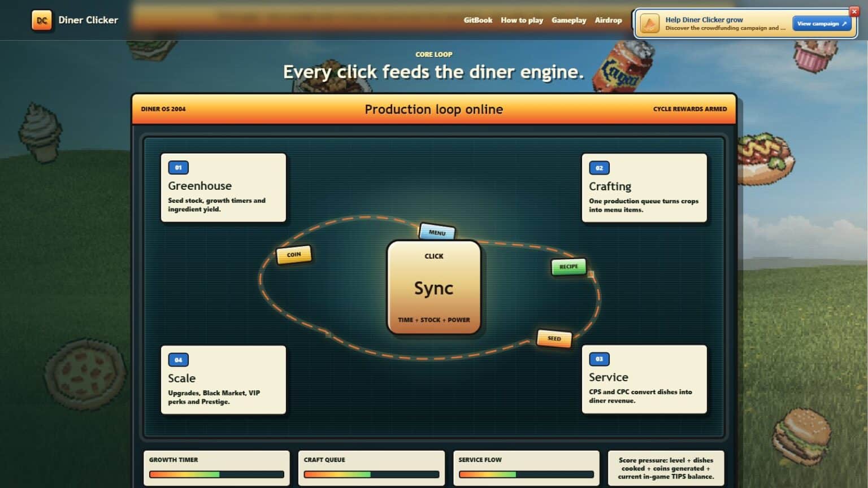The width and height of the screenshot is (868, 488).
Task: Click the floating pink cupcake
Action: 814,55
